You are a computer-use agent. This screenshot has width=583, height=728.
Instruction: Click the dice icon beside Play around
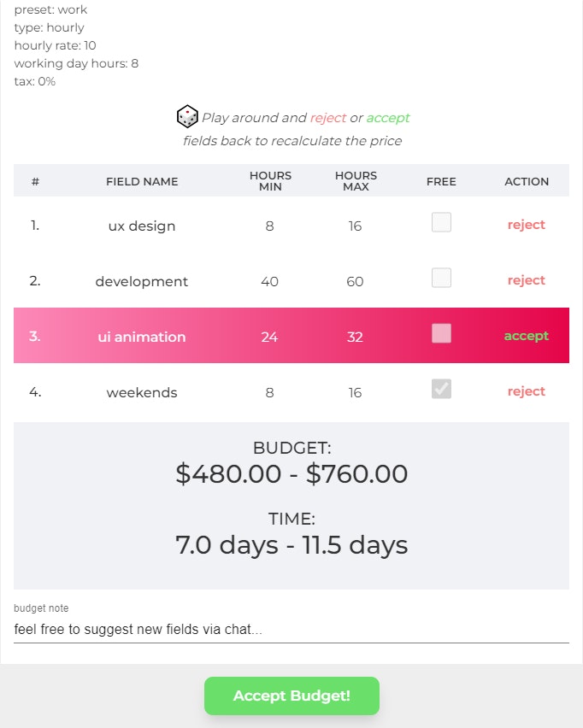pyautogui.click(x=187, y=116)
